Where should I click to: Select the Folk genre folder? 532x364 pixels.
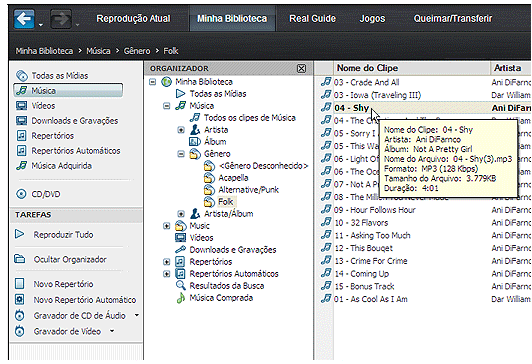coord(219,202)
